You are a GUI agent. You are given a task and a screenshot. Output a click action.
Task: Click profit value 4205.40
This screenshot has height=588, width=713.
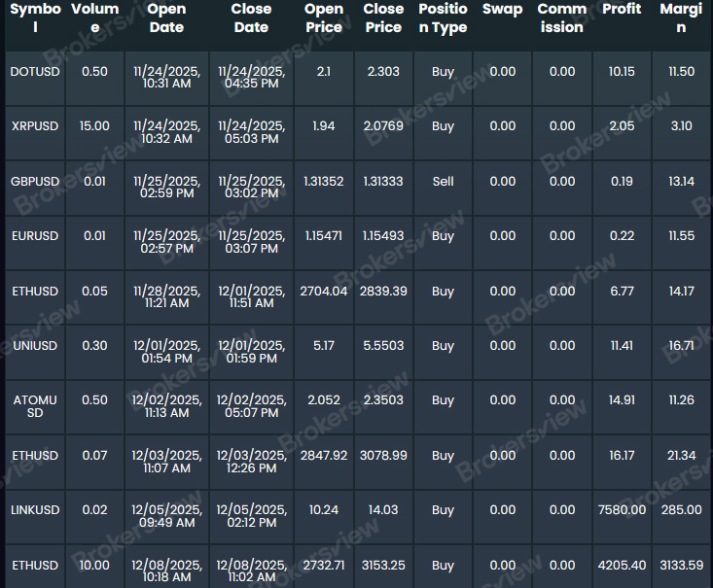pos(622,566)
